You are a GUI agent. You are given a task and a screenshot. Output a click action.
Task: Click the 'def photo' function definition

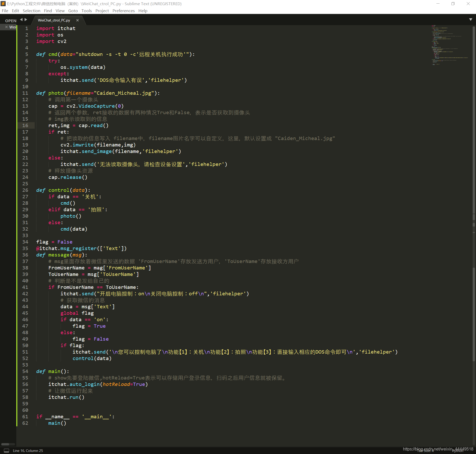pos(98,93)
